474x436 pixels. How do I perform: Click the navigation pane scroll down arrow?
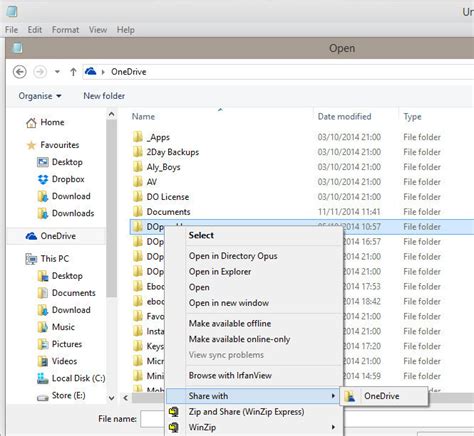(x=111, y=398)
